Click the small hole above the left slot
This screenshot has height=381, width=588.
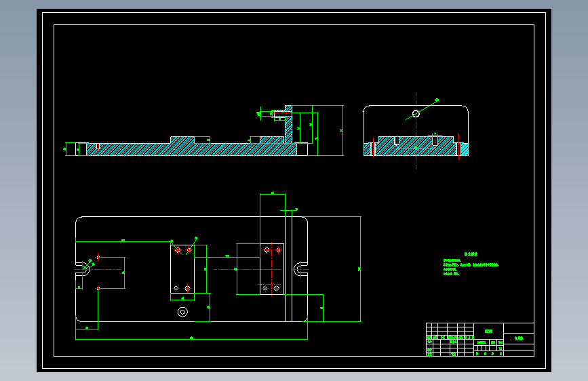pyautogui.click(x=98, y=257)
